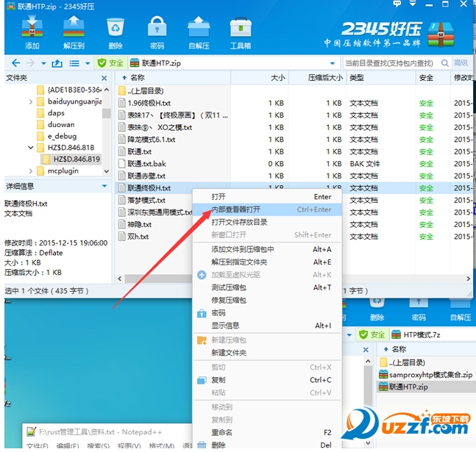
Task: Click the green 安全 shield badge
Action: pyautogui.click(x=110, y=63)
